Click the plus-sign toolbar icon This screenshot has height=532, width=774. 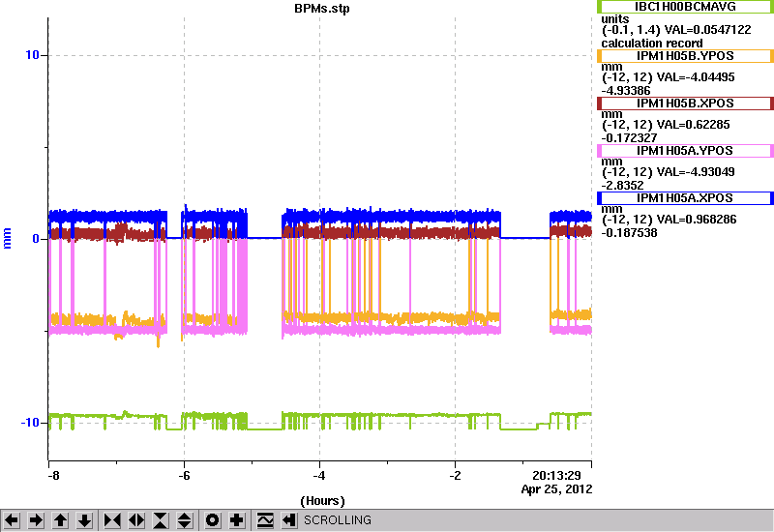[237, 520]
